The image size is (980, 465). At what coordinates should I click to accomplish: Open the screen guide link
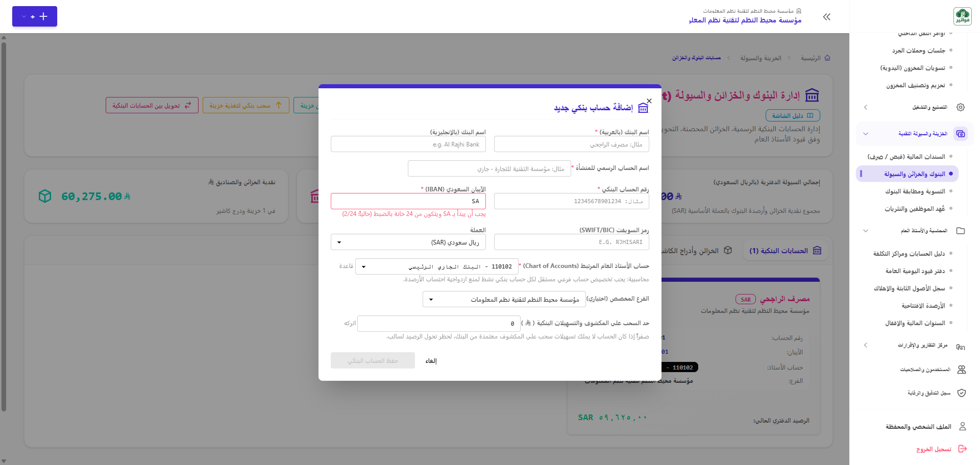click(793, 116)
